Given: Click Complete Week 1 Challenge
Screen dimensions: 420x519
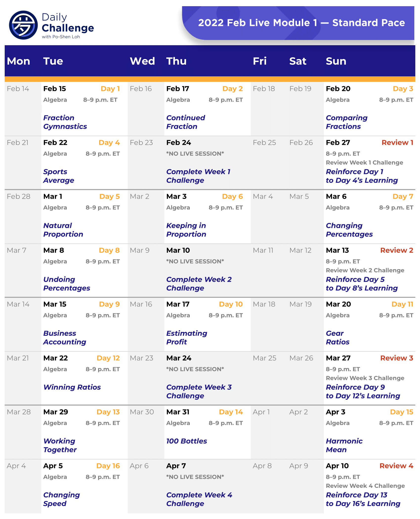Looking at the screenshot, I should point(198,176).
